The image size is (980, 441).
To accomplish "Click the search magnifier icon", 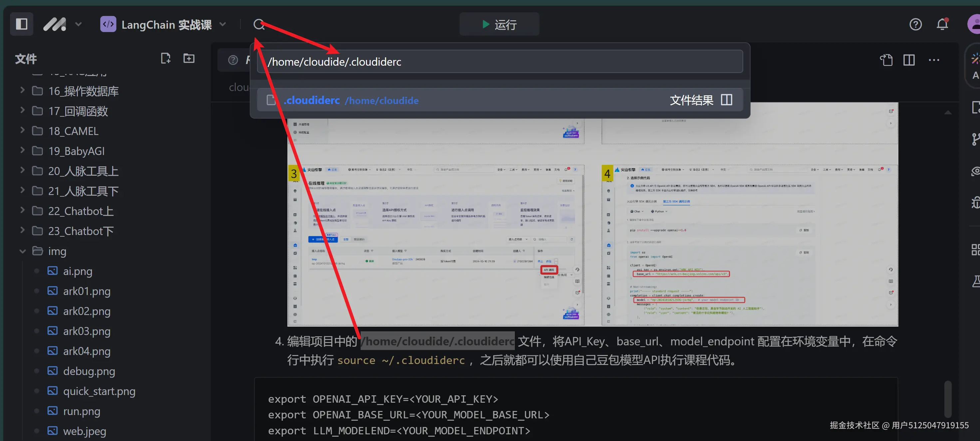I will (x=259, y=24).
